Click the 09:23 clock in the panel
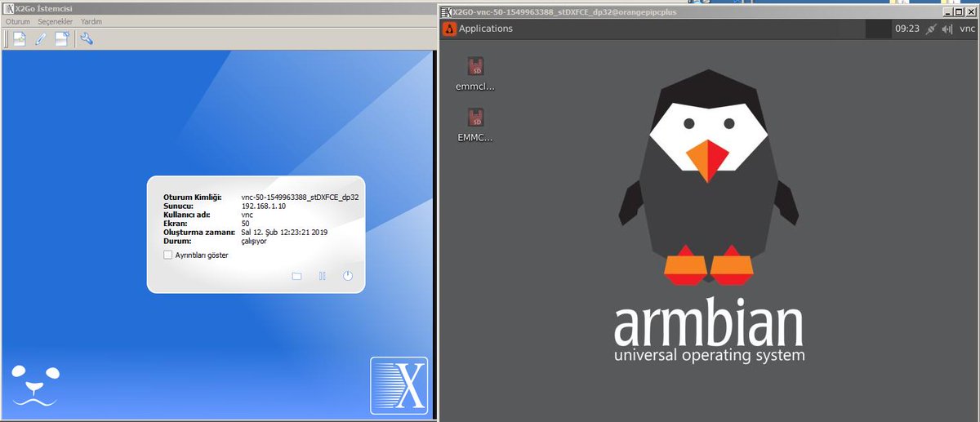This screenshot has width=980, height=422. (x=907, y=29)
